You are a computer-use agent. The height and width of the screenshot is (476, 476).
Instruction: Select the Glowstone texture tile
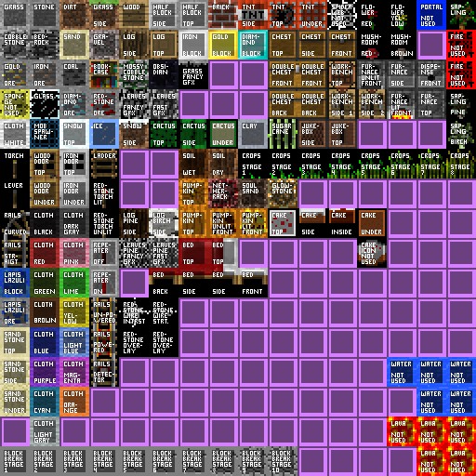pyautogui.click(x=283, y=193)
